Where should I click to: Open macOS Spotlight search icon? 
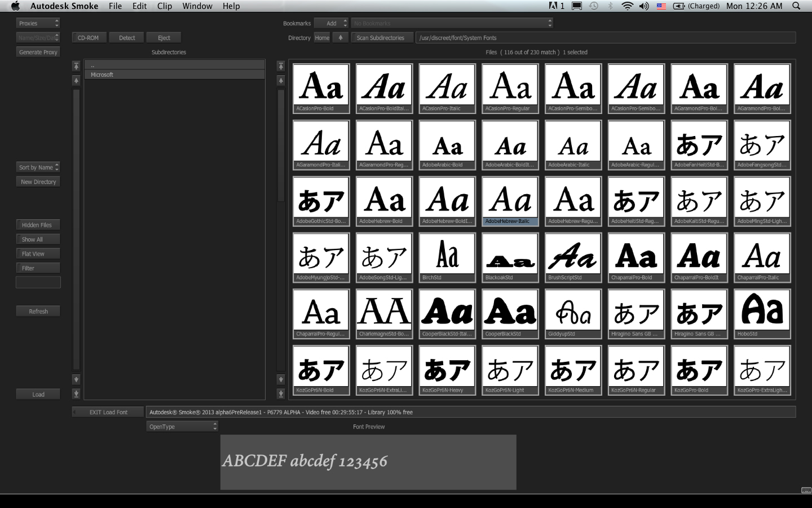coord(796,6)
